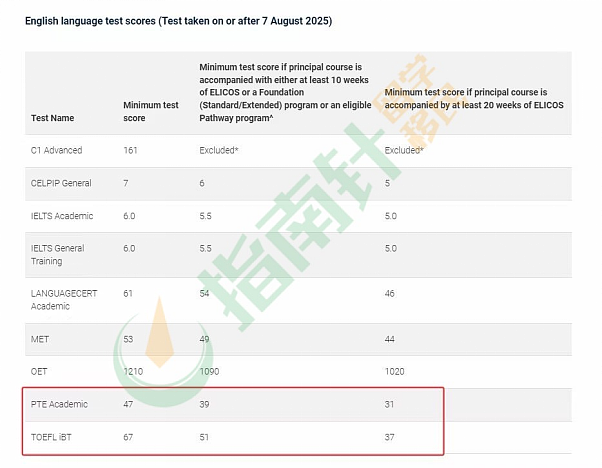The image size is (602, 468).
Task: Click the PTE Academic row label
Action: (x=59, y=404)
